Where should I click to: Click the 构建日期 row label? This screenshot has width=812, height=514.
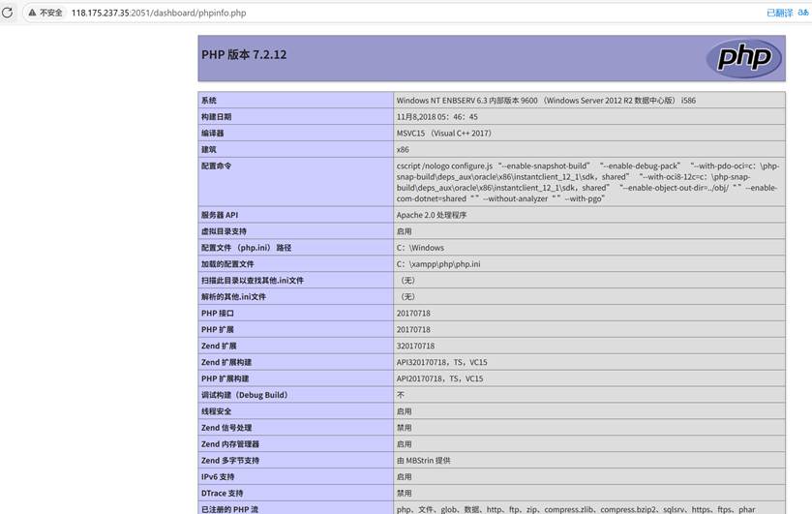coord(217,117)
